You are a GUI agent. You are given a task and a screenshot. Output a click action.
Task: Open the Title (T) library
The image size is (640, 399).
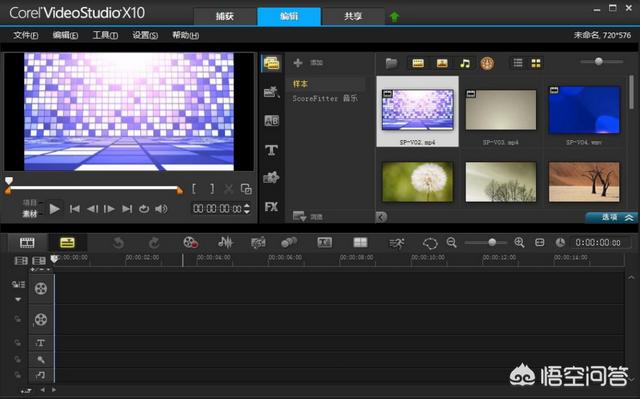(271, 151)
